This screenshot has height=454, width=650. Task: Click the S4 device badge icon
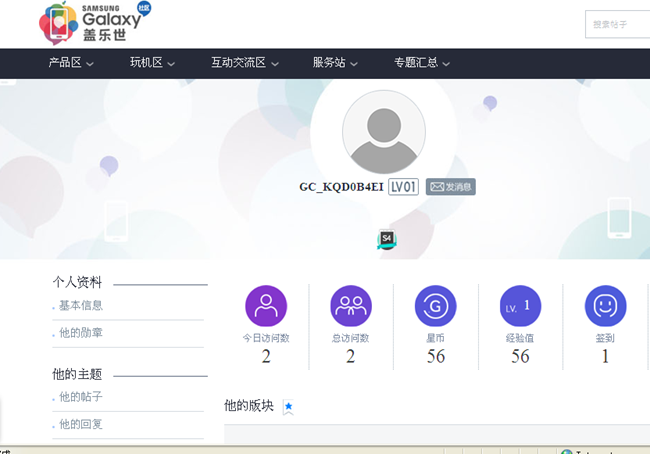click(x=387, y=239)
